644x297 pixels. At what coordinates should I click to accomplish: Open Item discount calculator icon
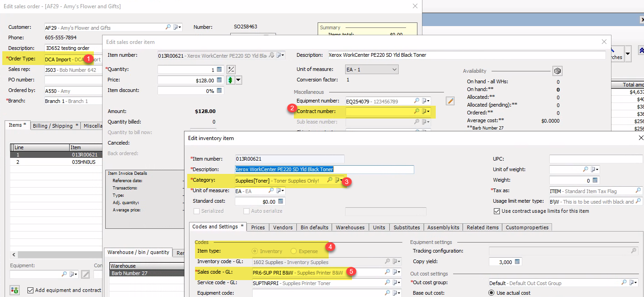click(219, 91)
